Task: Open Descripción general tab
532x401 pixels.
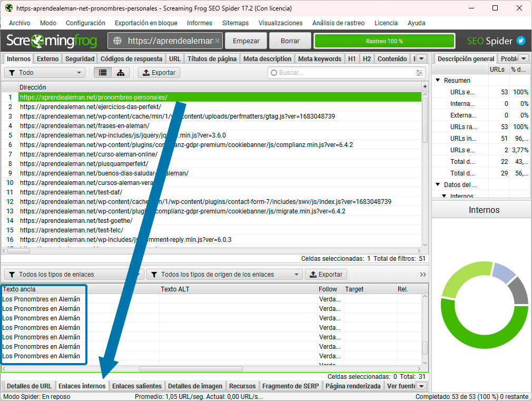Action: (x=466, y=58)
